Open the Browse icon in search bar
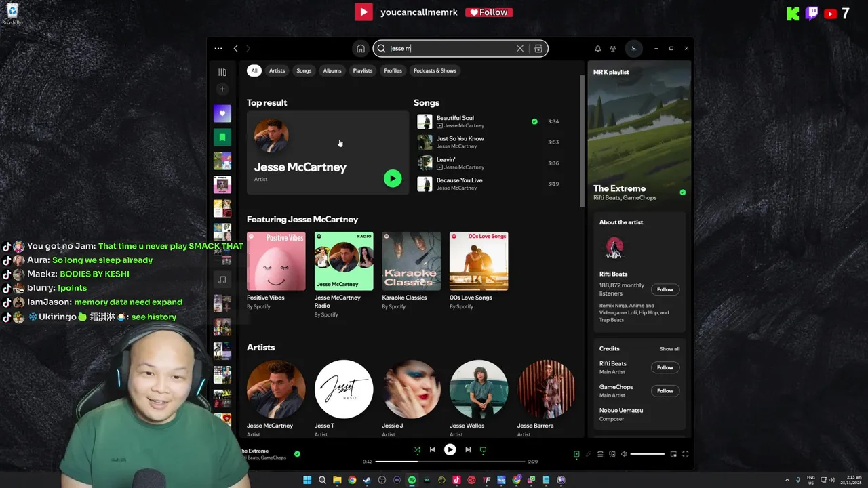 click(538, 48)
